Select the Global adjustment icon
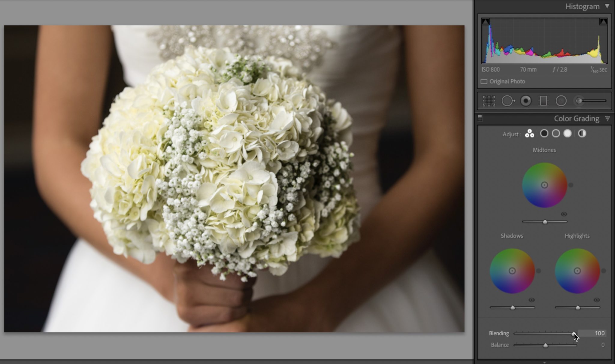 point(582,133)
